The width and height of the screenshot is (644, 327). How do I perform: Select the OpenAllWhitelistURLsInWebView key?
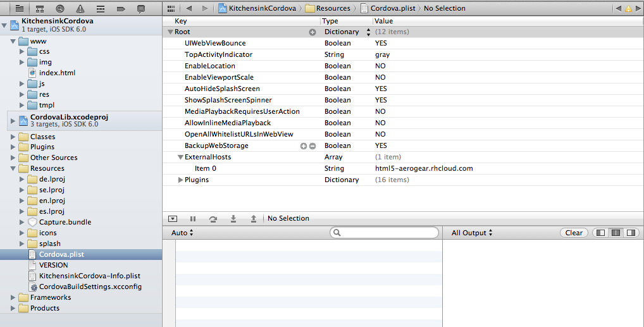(x=239, y=134)
